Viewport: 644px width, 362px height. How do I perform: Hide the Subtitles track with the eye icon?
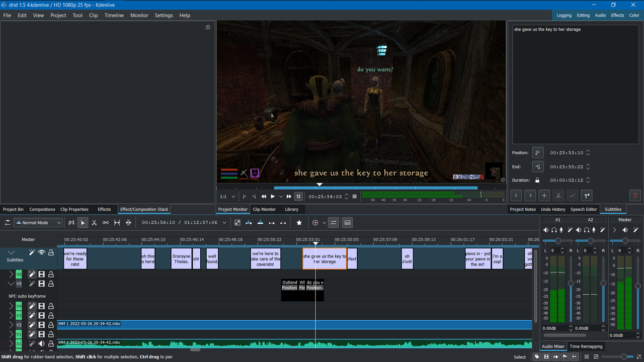(x=41, y=252)
